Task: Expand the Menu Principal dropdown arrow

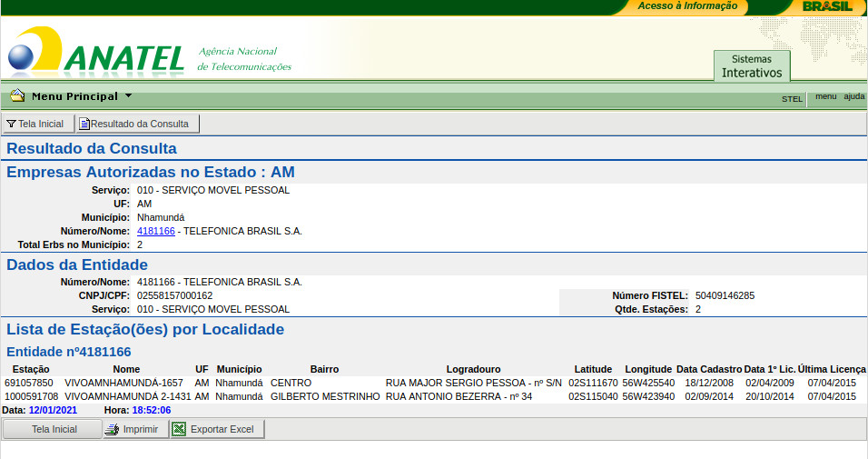Action: pyautogui.click(x=128, y=95)
